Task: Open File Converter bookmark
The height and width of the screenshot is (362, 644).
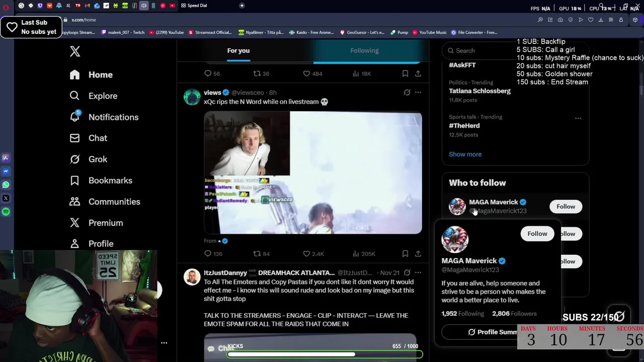Action: (x=474, y=32)
